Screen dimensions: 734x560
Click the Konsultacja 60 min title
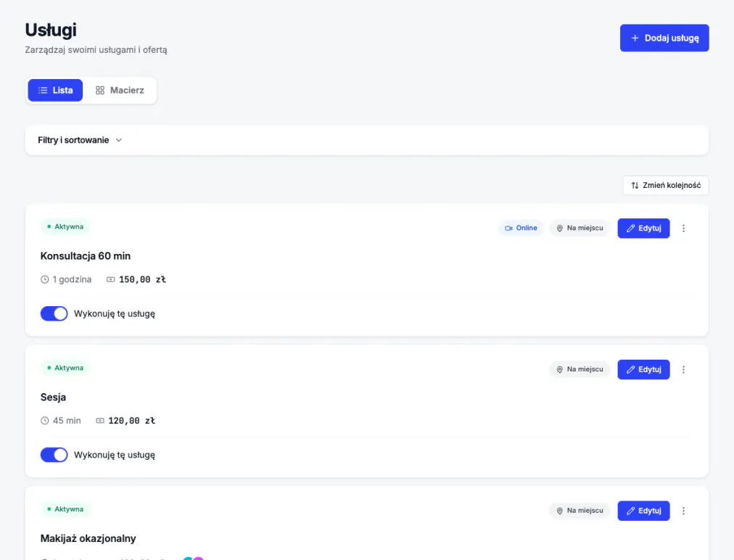point(85,256)
